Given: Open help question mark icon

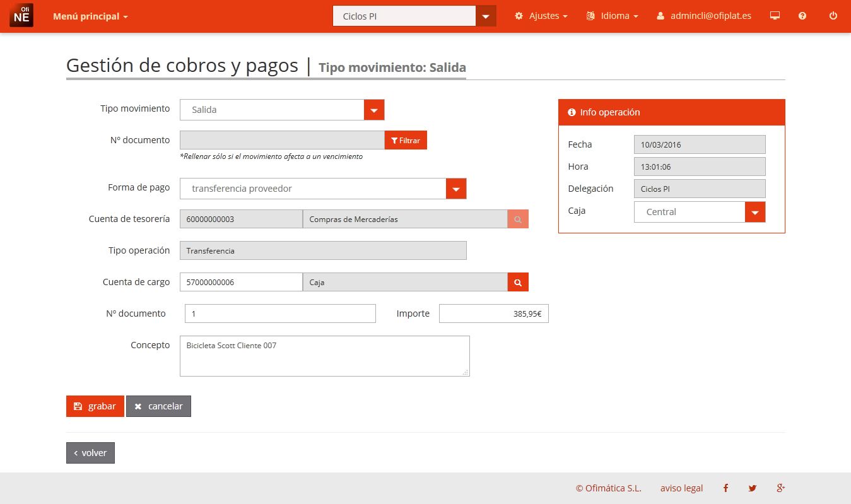Looking at the screenshot, I should tap(802, 16).
